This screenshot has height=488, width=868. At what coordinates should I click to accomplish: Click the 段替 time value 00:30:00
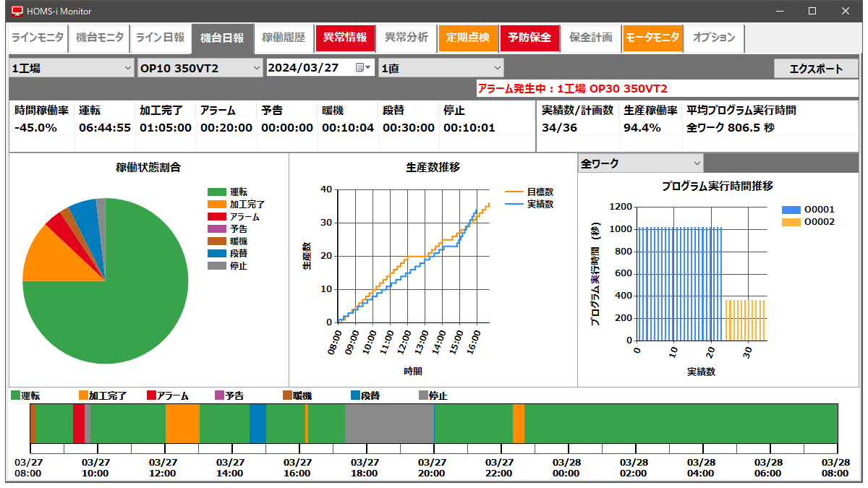pos(409,128)
